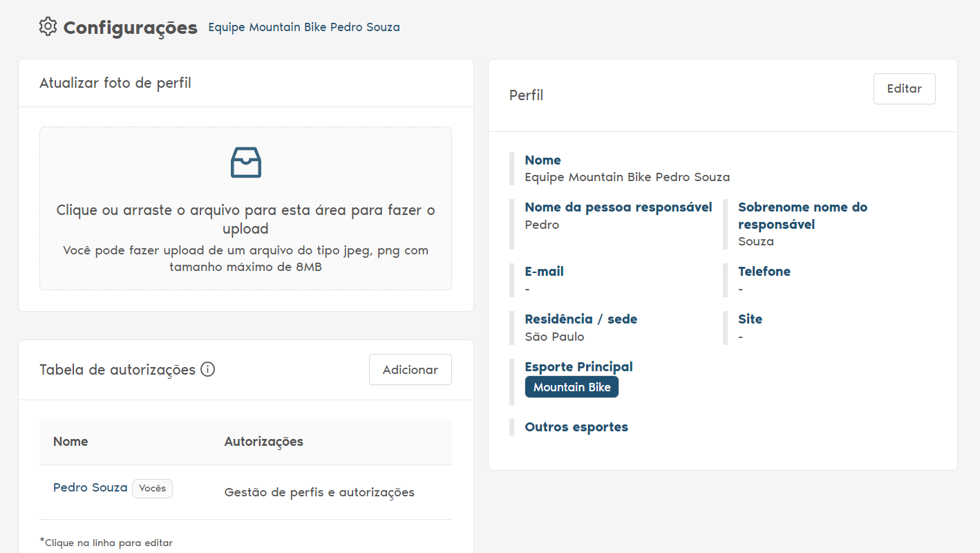Click the Outros esportes label
This screenshot has width=980, height=553.
576,427
